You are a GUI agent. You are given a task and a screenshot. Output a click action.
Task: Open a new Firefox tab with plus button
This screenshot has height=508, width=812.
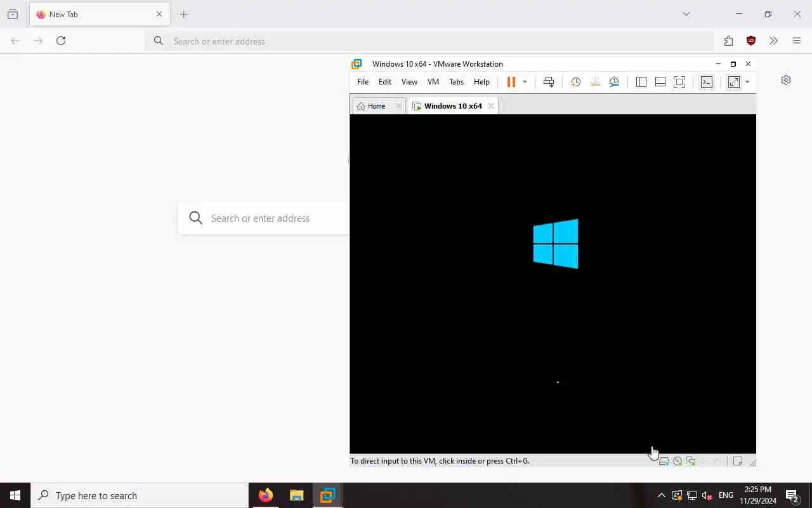click(184, 14)
